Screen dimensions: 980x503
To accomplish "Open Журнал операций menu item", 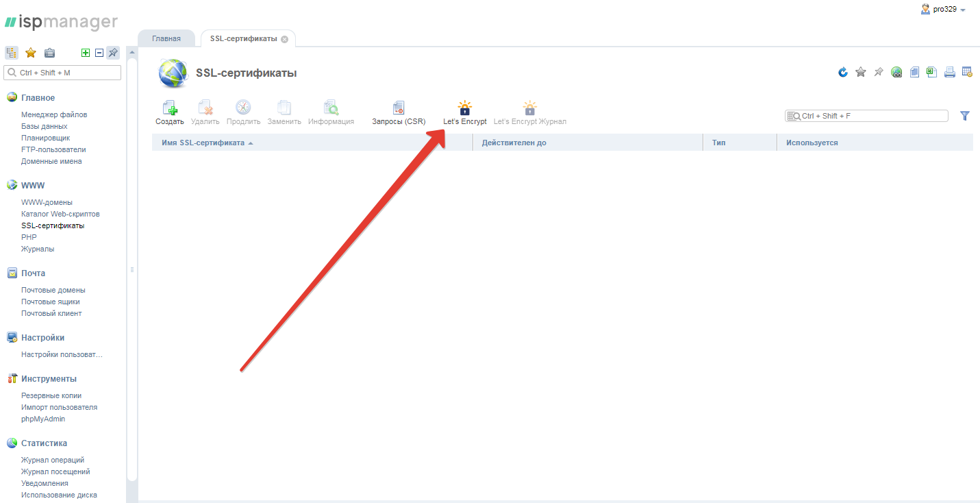I will point(53,460).
